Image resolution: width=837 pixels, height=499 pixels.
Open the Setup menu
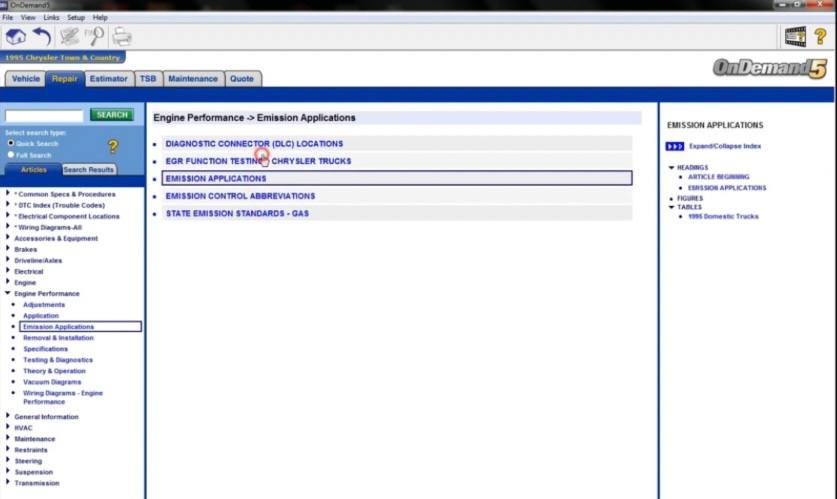coord(76,17)
